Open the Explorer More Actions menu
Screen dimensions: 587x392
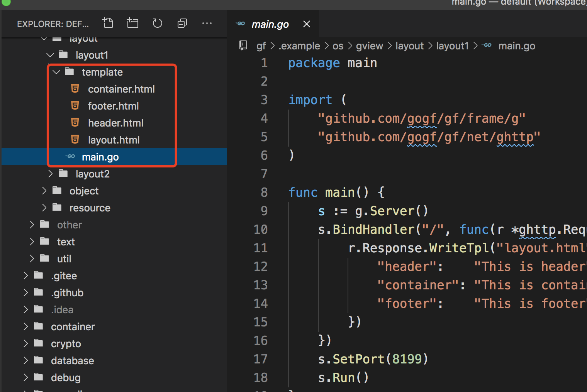(207, 24)
